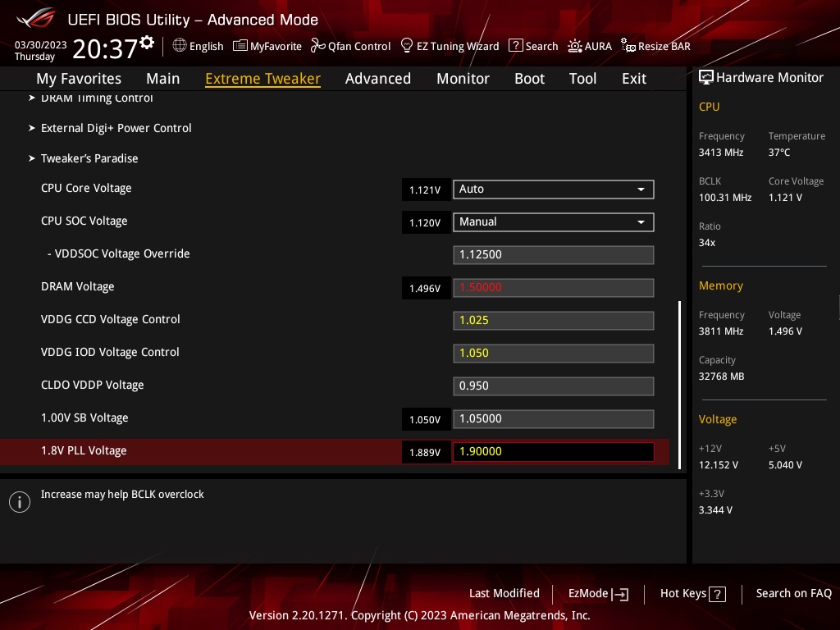The width and height of the screenshot is (840, 630).
Task: Click the 1.889V PLL readout box
Action: click(x=426, y=452)
